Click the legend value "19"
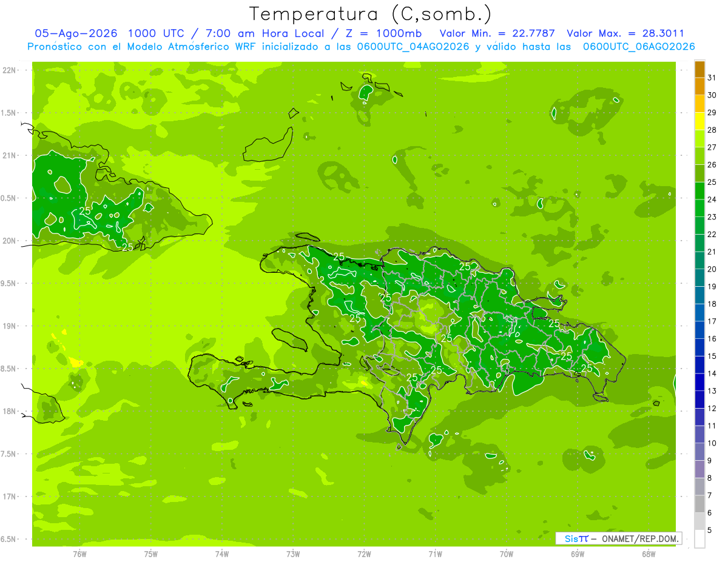Image resolution: width=728 pixels, height=562 pixels. pyautogui.click(x=712, y=286)
